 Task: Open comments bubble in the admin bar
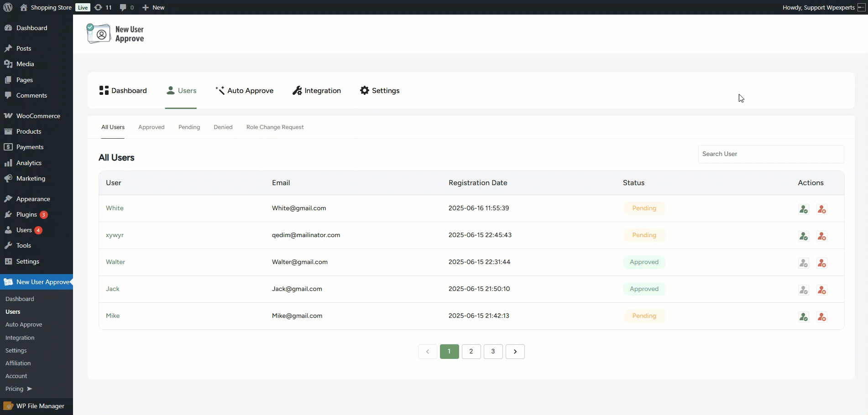pyautogui.click(x=126, y=7)
